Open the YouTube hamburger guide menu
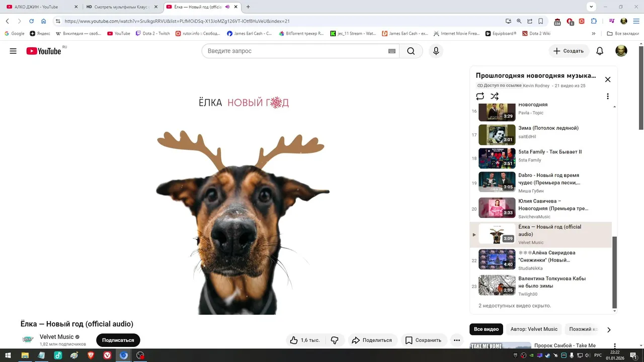Image resolution: width=644 pixels, height=362 pixels. pyautogui.click(x=13, y=51)
